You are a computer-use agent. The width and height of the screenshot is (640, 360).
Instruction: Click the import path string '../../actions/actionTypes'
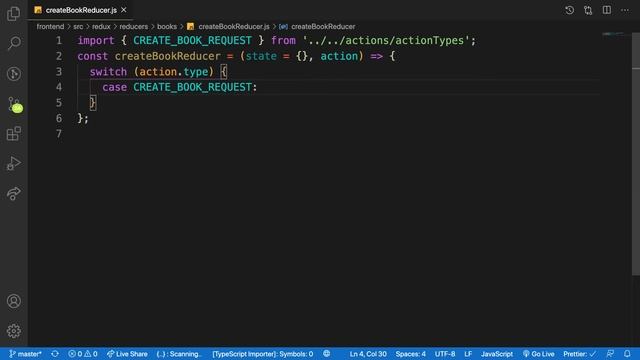click(386, 40)
